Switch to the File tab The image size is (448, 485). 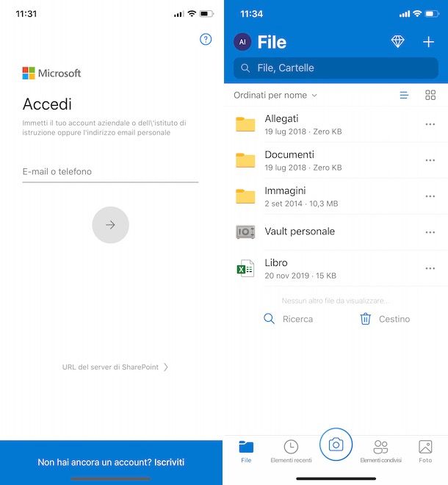(246, 452)
